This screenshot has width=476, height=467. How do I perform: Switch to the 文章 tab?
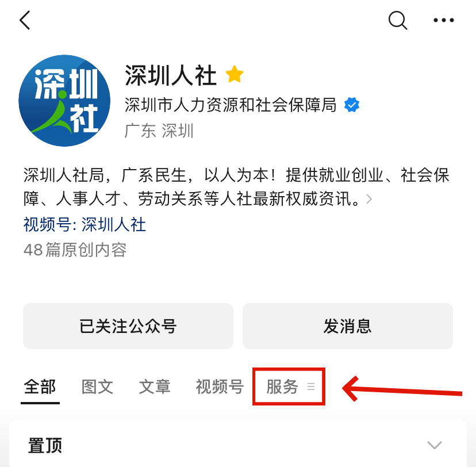click(155, 386)
